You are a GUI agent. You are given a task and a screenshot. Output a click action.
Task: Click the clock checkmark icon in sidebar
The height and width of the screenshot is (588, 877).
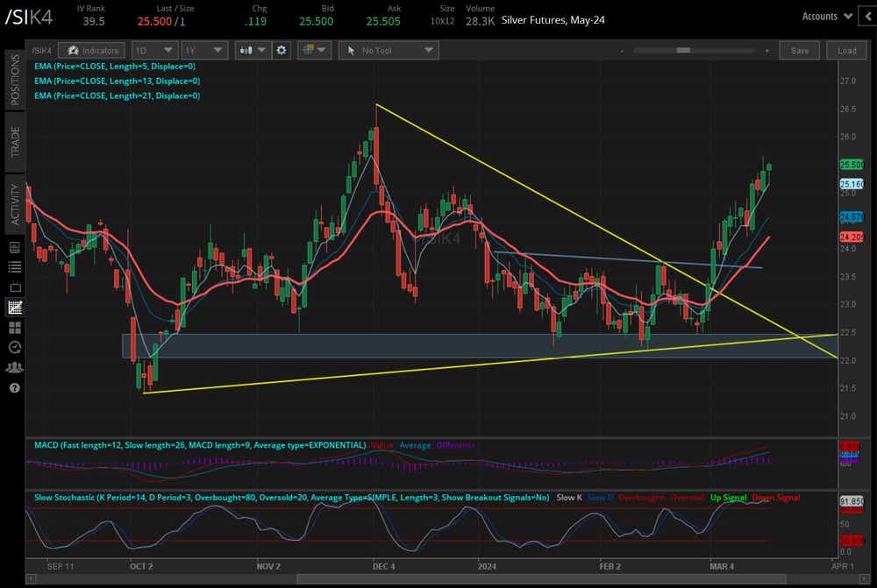(x=14, y=347)
